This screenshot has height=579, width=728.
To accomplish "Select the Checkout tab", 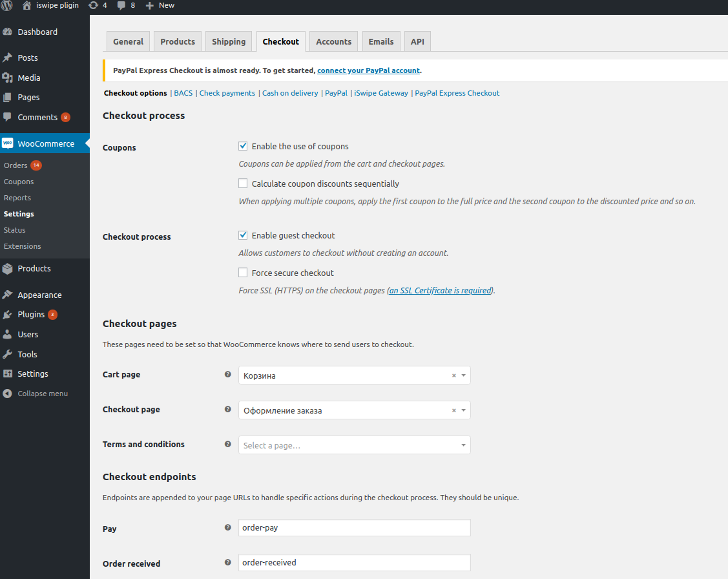I will tap(281, 41).
